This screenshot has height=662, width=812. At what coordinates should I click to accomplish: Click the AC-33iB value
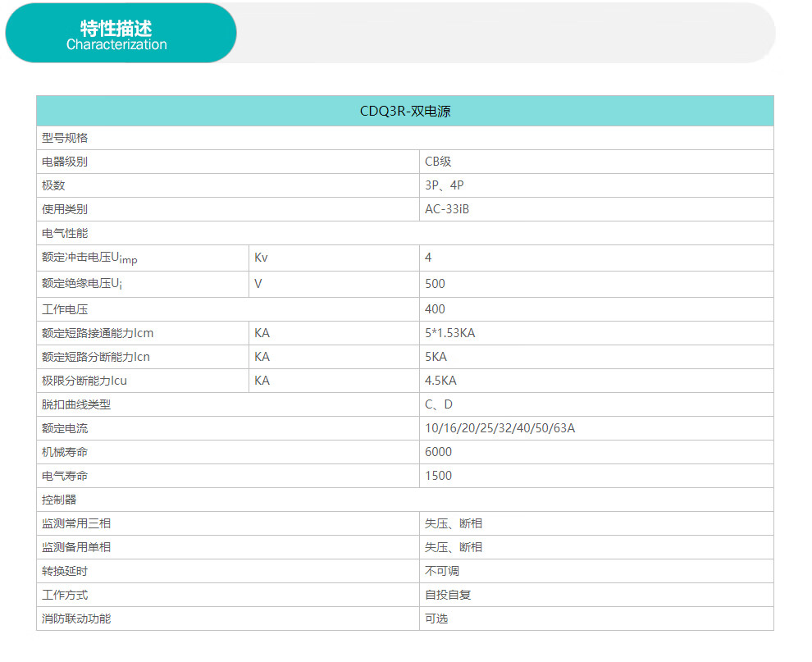tap(447, 209)
